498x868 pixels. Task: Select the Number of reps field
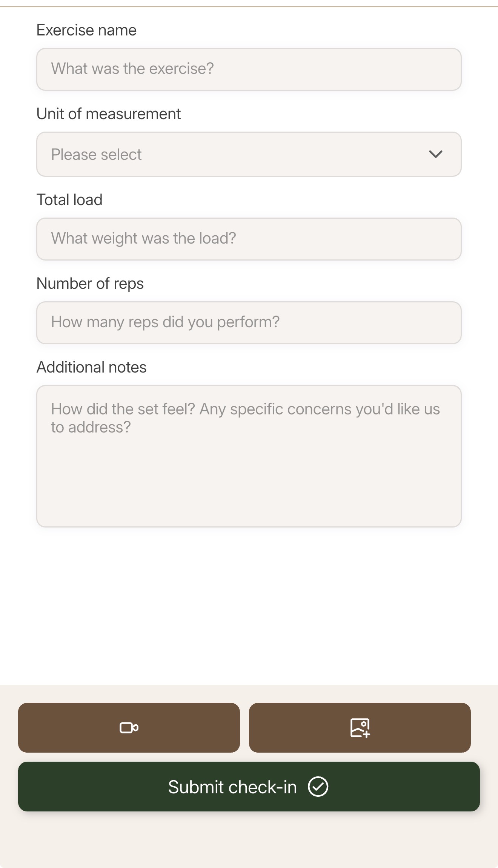tap(249, 323)
